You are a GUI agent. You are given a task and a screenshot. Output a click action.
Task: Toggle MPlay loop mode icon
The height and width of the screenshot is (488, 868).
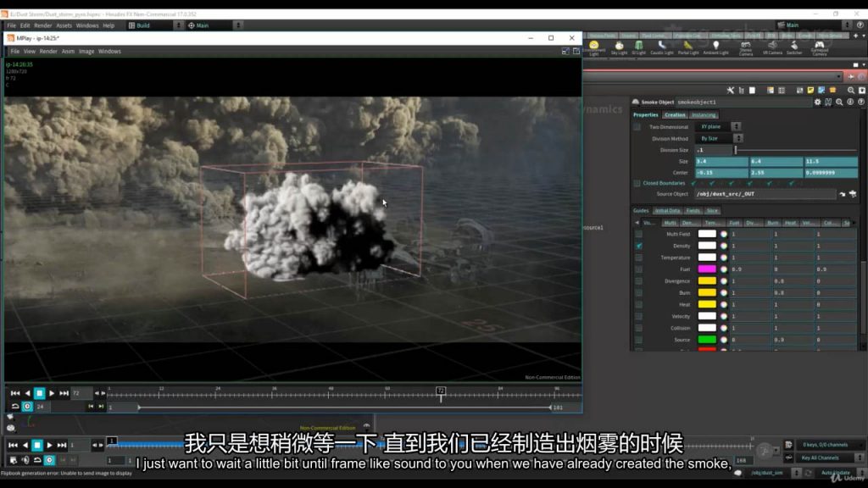(15, 407)
